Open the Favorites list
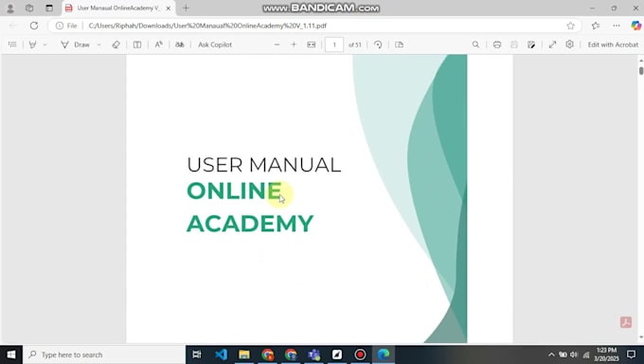 click(596, 26)
